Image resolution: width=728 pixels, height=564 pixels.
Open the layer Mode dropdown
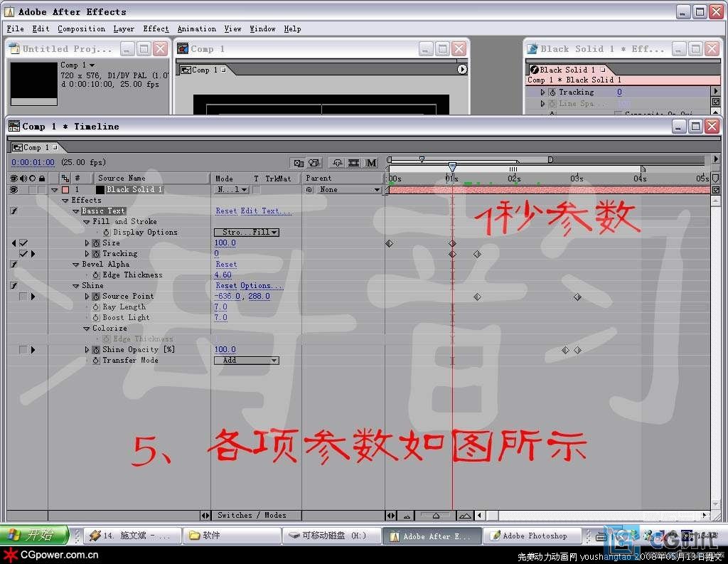(x=232, y=190)
